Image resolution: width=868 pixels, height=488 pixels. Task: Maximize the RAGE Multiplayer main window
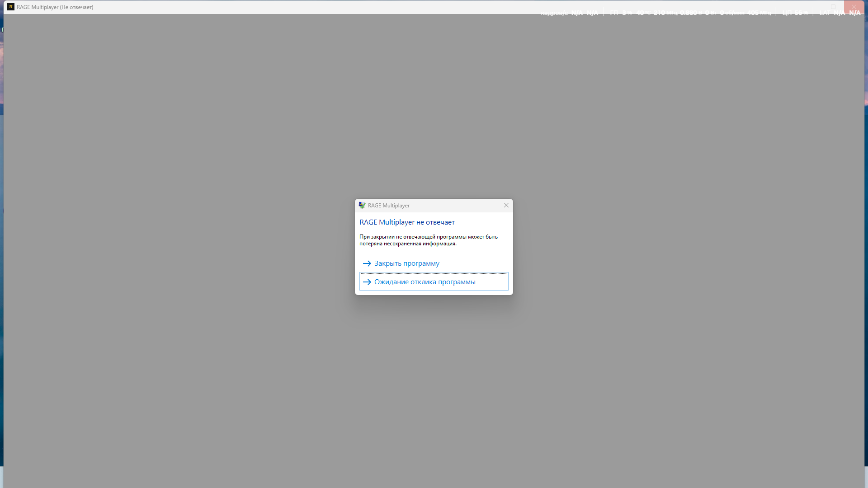tap(833, 7)
